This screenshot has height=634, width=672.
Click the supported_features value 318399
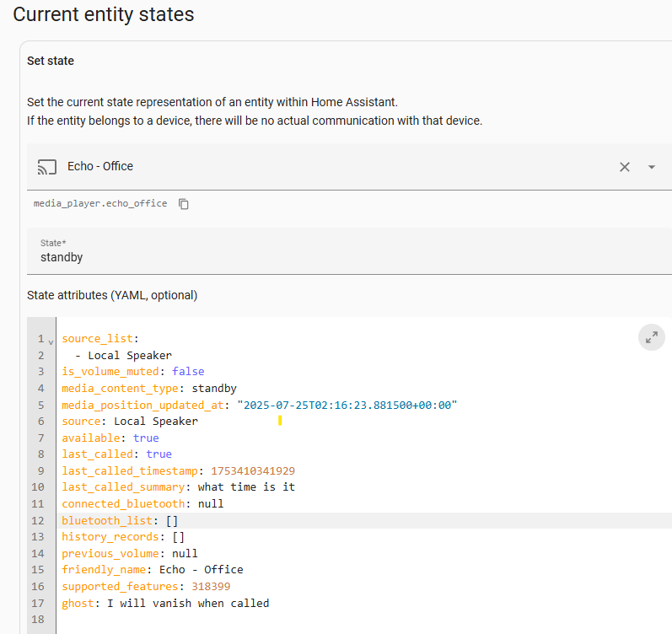tap(211, 587)
